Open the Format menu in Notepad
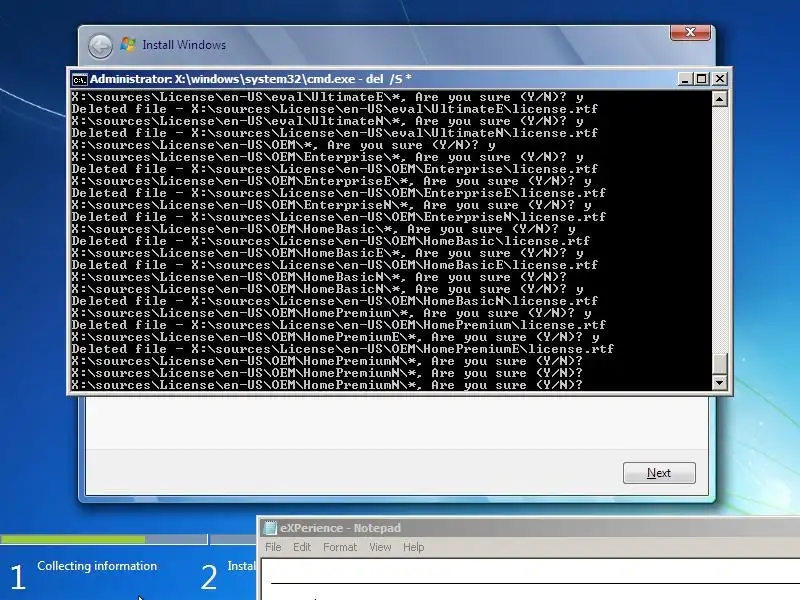Image resolution: width=800 pixels, height=600 pixels. click(340, 547)
